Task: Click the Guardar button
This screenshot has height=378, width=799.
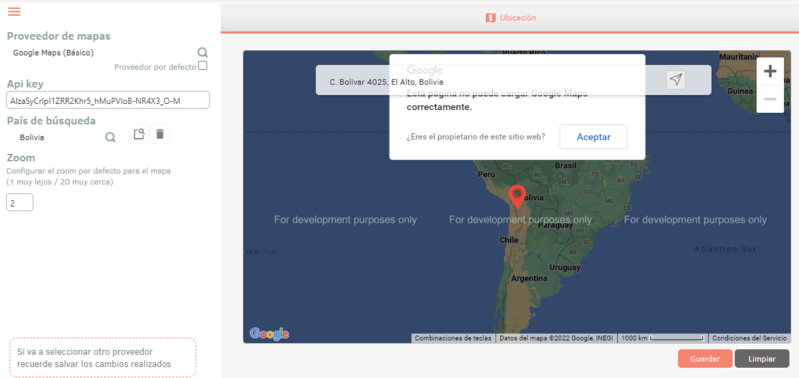Action: (x=705, y=359)
